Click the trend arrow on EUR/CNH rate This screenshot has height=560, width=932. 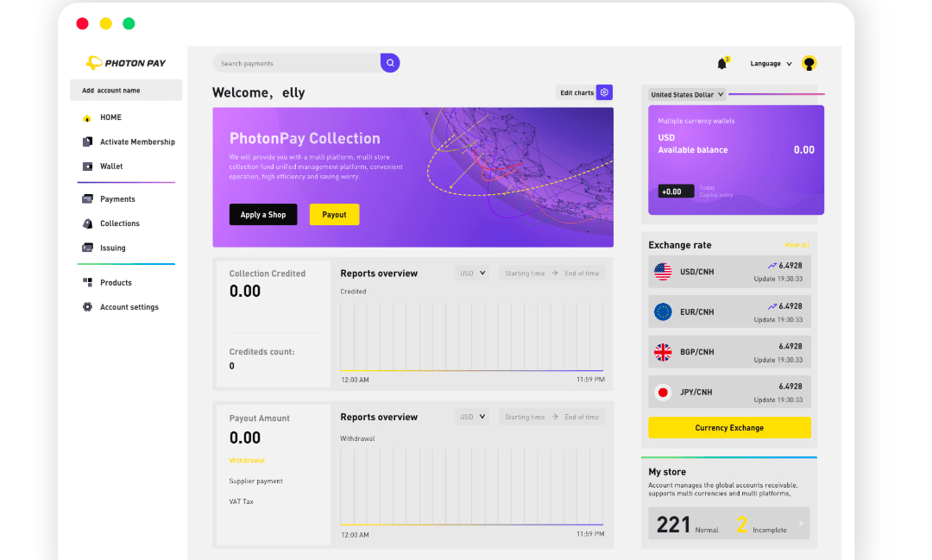(x=772, y=306)
